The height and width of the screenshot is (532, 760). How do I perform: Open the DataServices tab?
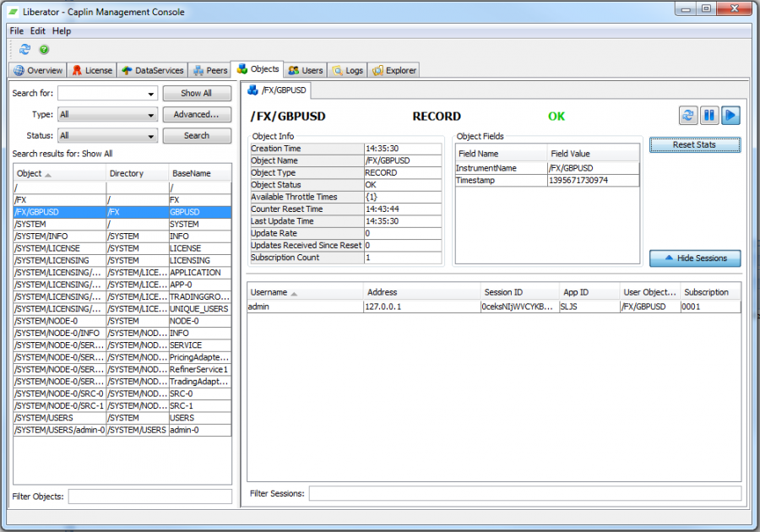[153, 70]
